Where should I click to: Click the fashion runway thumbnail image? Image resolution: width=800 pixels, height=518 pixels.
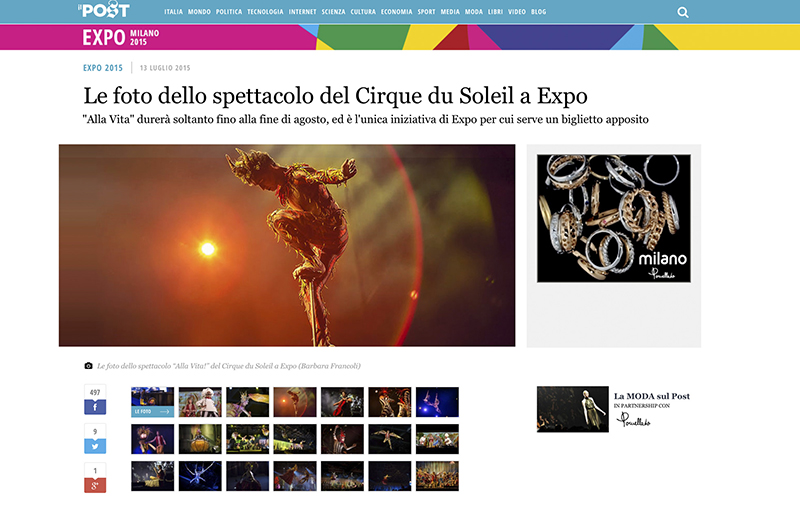click(572, 409)
